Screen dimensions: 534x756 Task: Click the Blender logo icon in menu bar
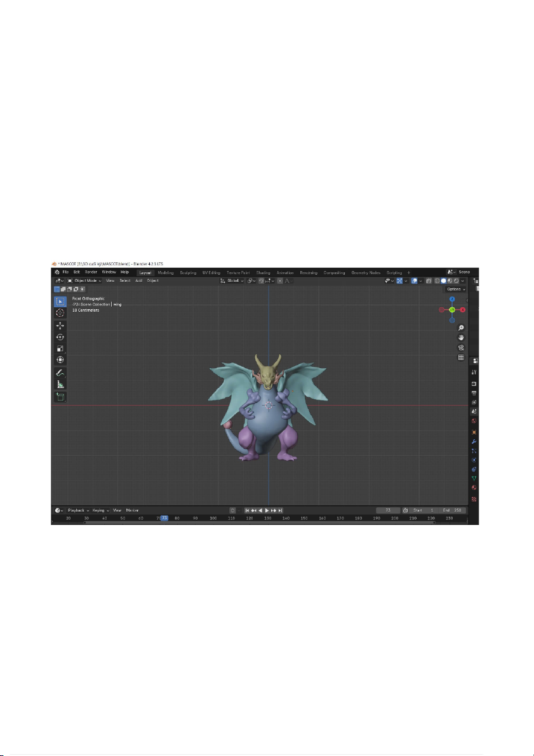(57, 272)
